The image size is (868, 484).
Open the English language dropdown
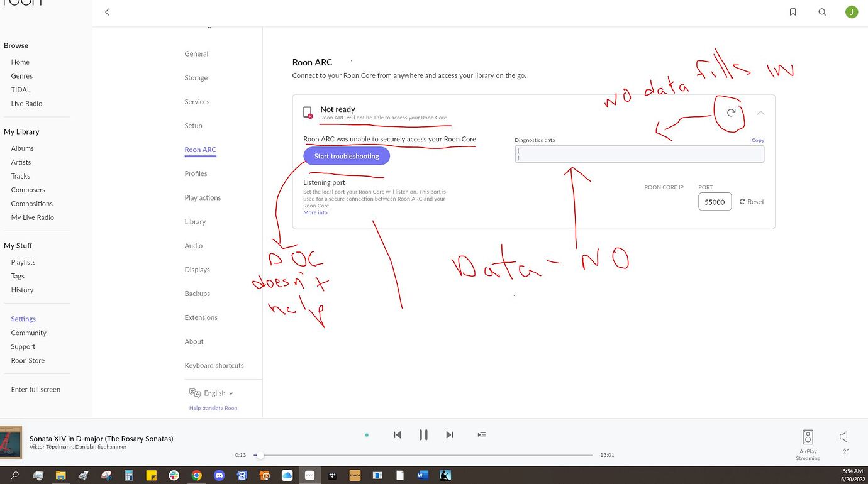click(211, 393)
